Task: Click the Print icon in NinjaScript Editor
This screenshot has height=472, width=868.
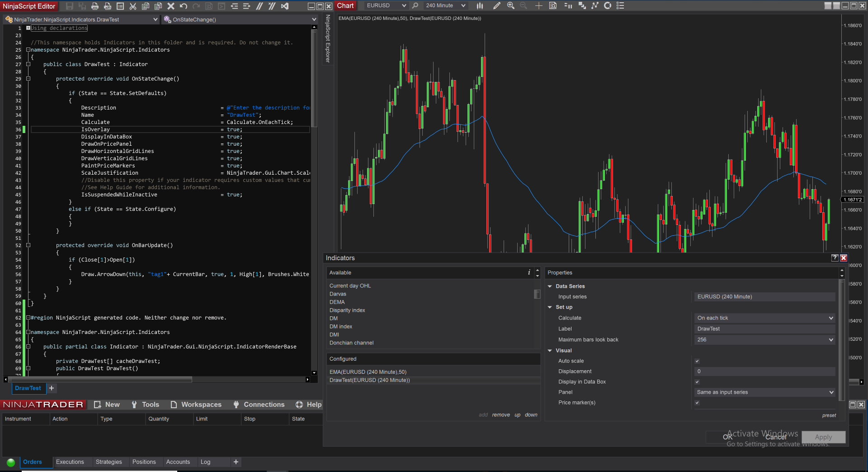Action: pyautogui.click(x=95, y=6)
